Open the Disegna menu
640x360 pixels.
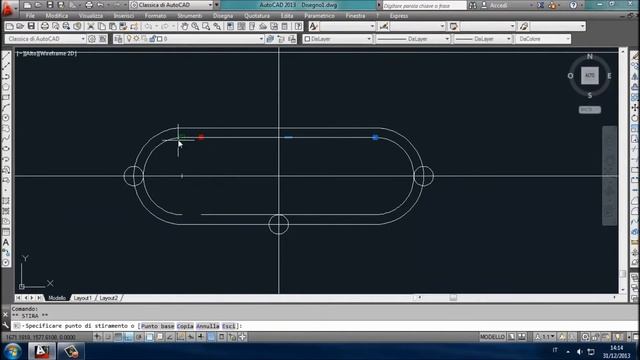pyautogui.click(x=223, y=16)
